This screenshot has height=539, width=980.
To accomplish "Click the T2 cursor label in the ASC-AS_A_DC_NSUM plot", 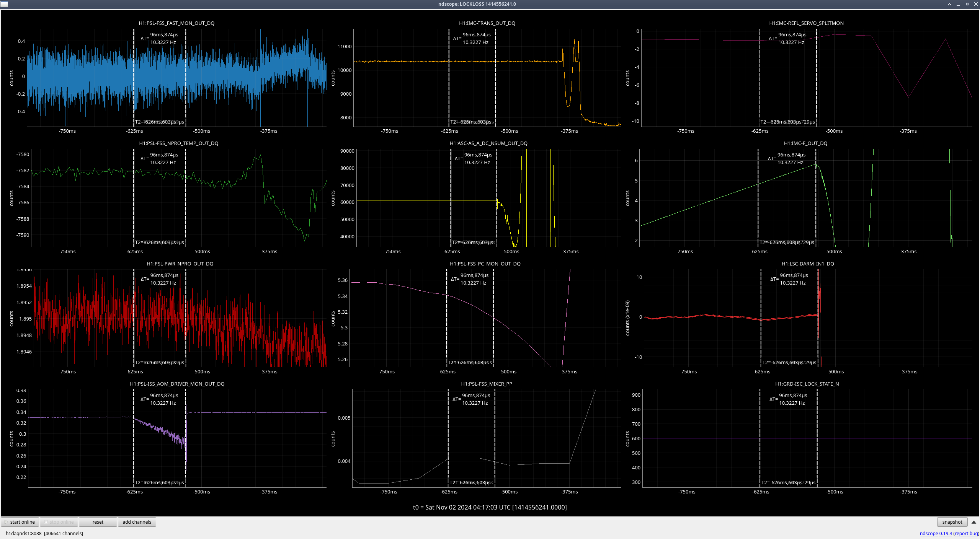I will coord(473,242).
